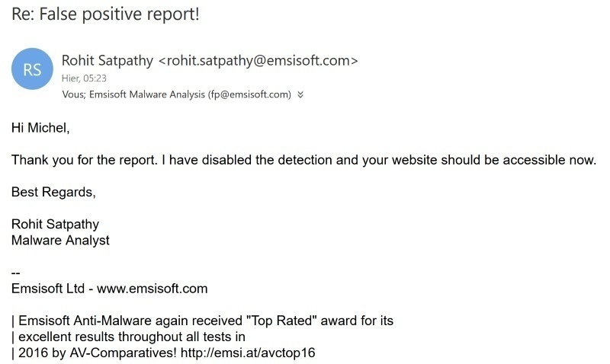The height and width of the screenshot is (364, 610).
Task: Click the excellent results throughout all tests line
Action: pyautogui.click(x=132, y=337)
